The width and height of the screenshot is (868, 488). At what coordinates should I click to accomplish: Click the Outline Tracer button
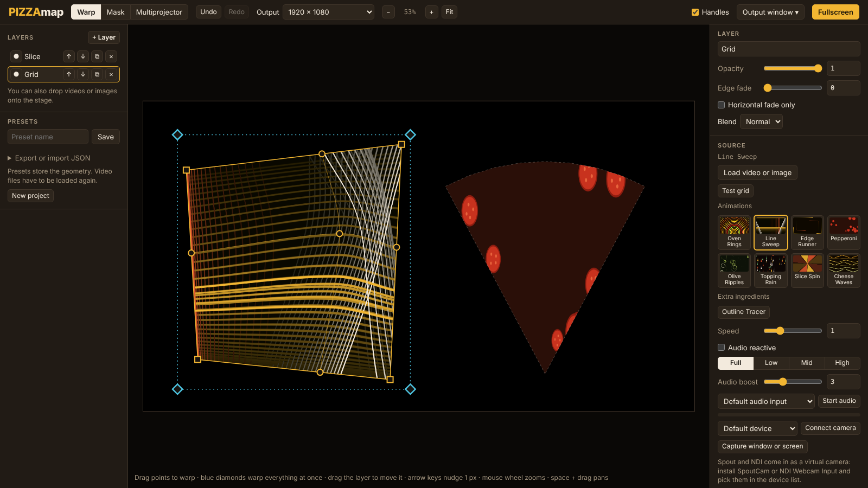click(x=744, y=312)
